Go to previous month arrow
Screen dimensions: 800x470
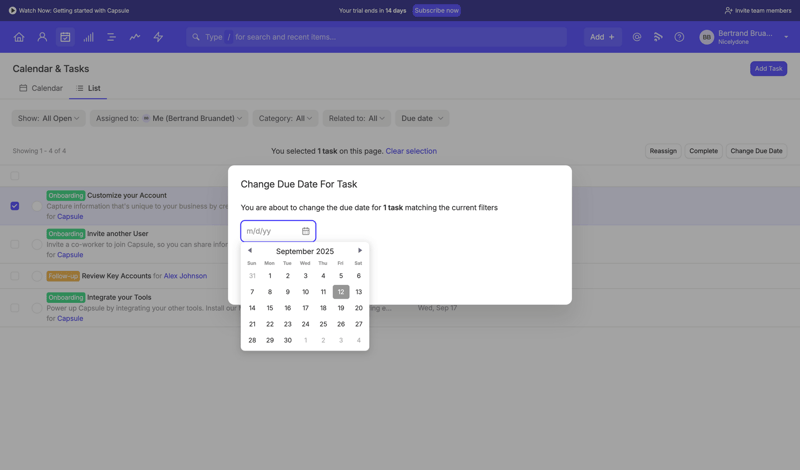pyautogui.click(x=250, y=251)
